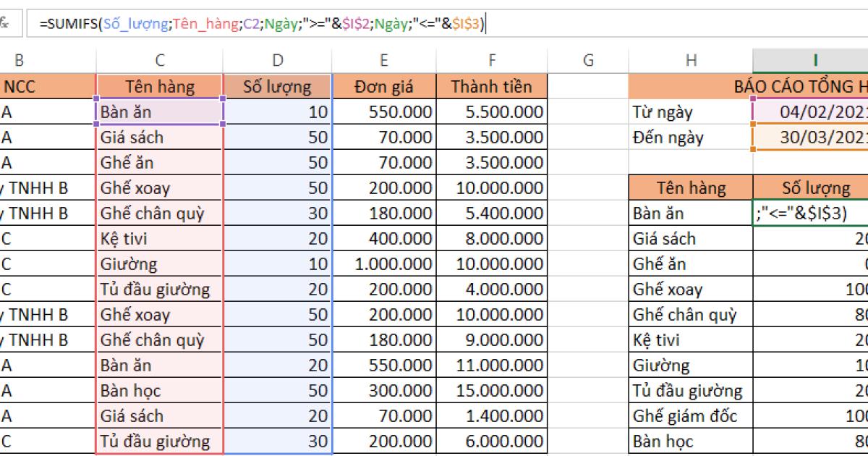Select column header C

(159, 59)
